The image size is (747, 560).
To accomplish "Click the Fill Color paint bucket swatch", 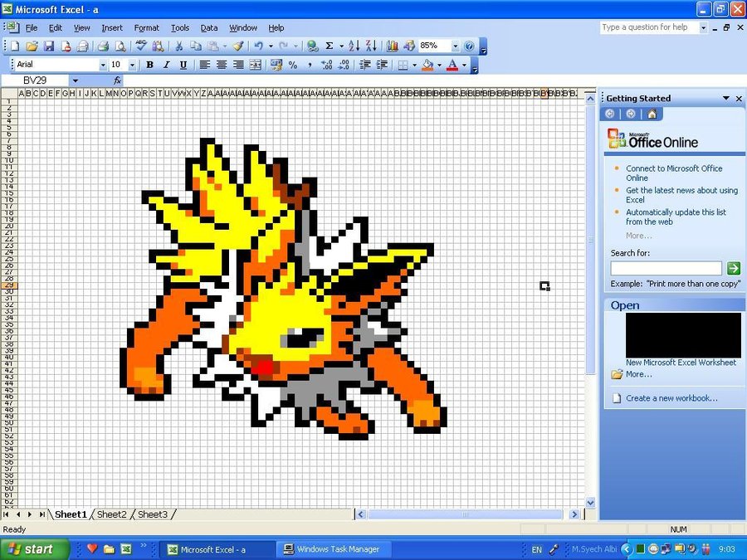I will click(427, 65).
